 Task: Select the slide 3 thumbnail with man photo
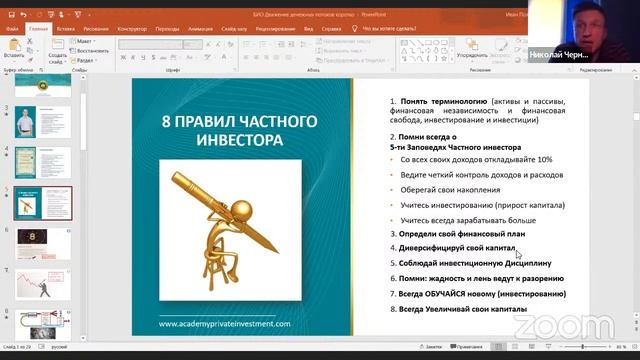[x=43, y=122]
